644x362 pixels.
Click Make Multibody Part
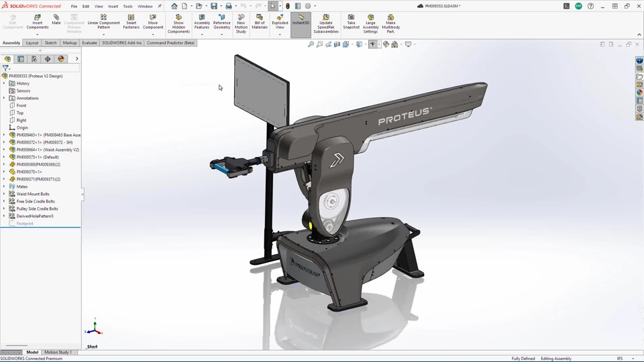390,24
